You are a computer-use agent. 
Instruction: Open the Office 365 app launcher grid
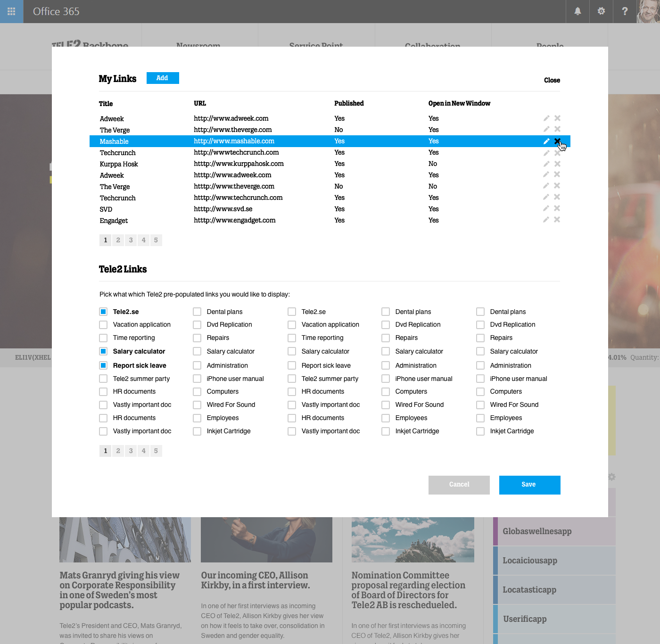point(11,11)
